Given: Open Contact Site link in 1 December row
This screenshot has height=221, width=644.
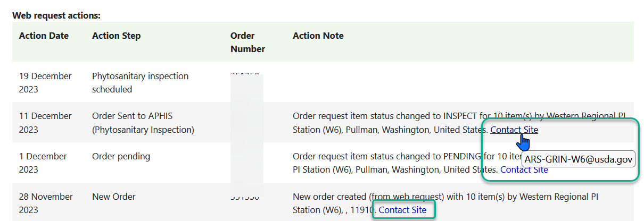Looking at the screenshot, I should pyautogui.click(x=524, y=170).
